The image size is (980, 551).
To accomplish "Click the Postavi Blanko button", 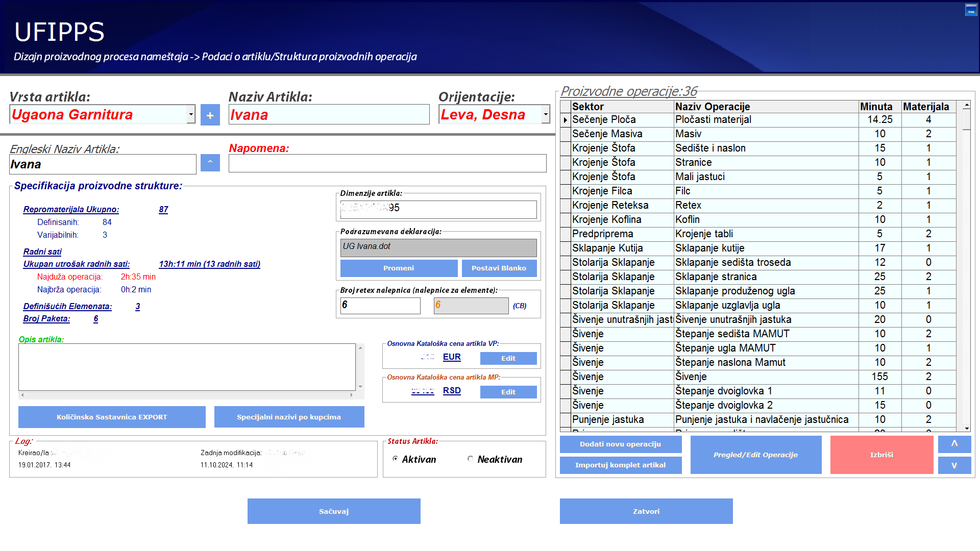I will coord(499,268).
